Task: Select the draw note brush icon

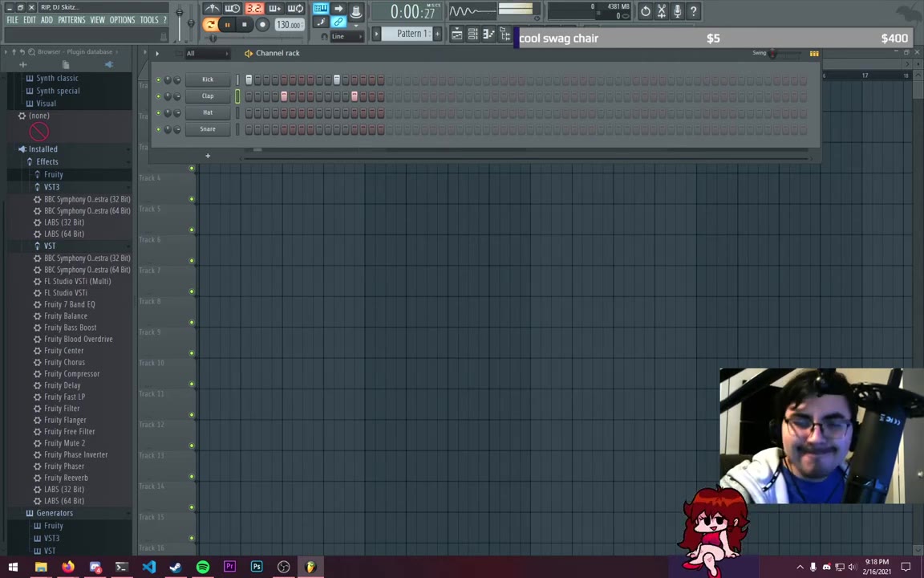Action: click(321, 22)
